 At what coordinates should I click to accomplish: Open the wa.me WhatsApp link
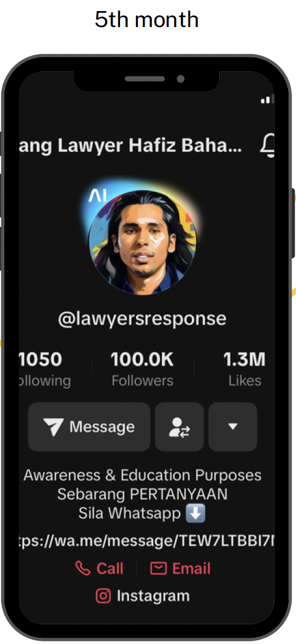click(146, 541)
